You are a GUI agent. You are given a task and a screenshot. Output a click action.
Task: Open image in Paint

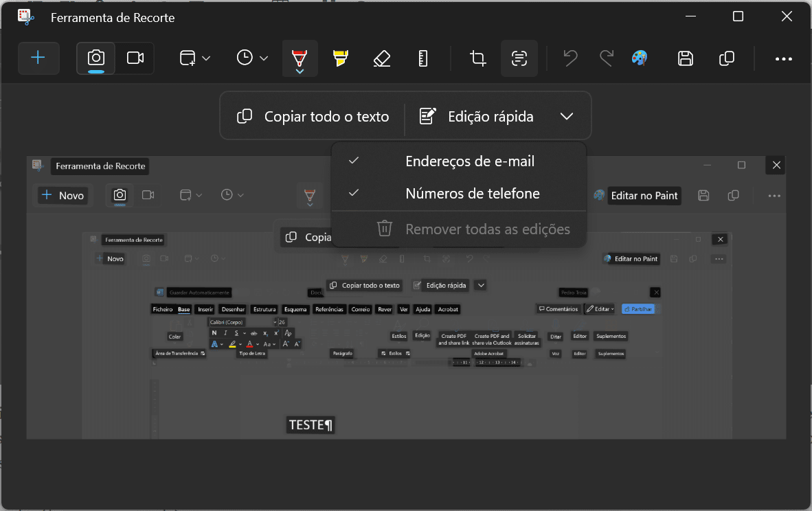(x=639, y=58)
